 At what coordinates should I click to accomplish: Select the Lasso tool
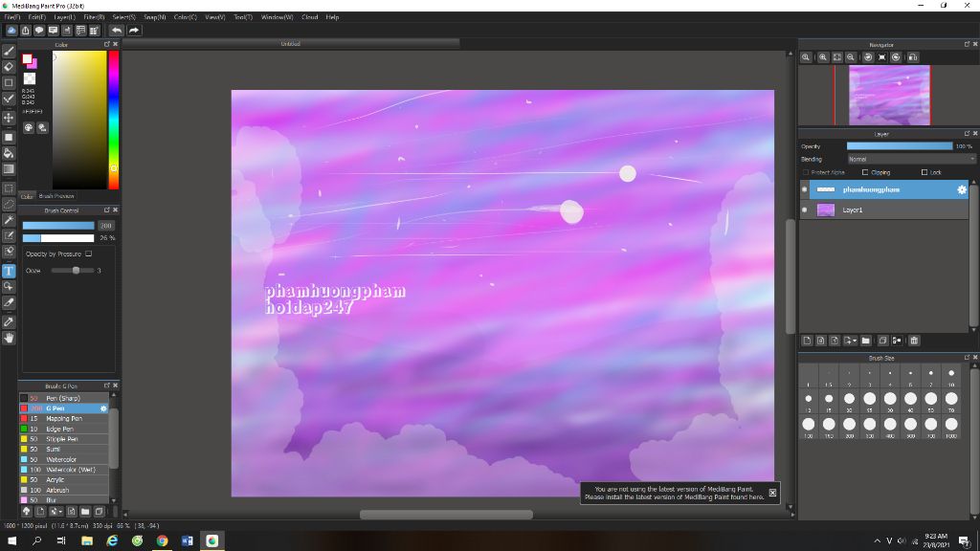point(9,204)
